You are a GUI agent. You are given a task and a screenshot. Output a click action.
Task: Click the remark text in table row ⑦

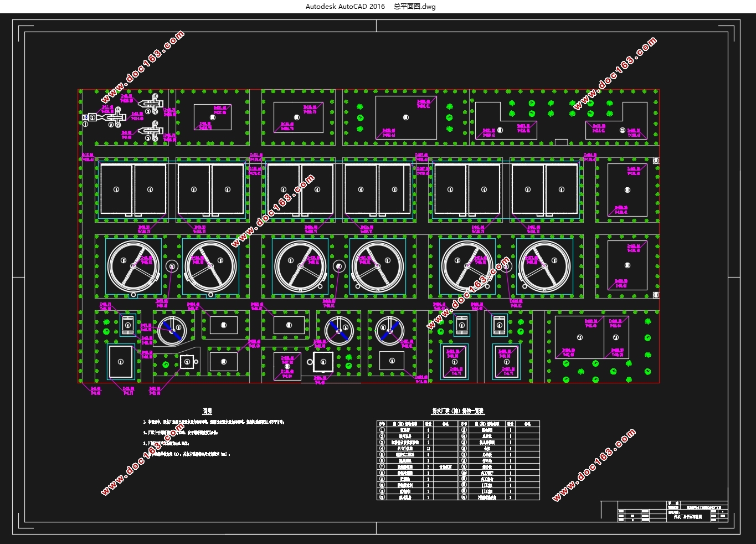tap(445, 467)
